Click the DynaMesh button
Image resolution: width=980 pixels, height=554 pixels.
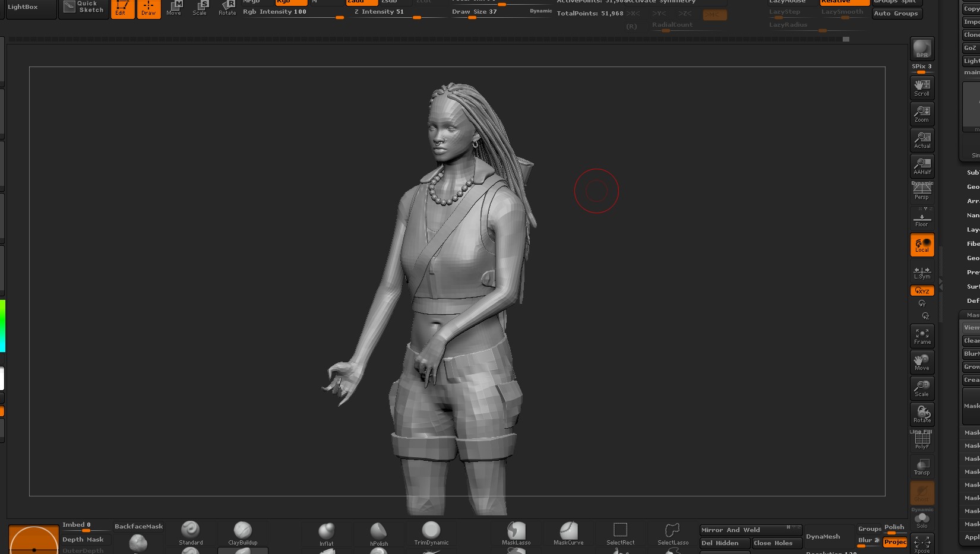(x=829, y=537)
